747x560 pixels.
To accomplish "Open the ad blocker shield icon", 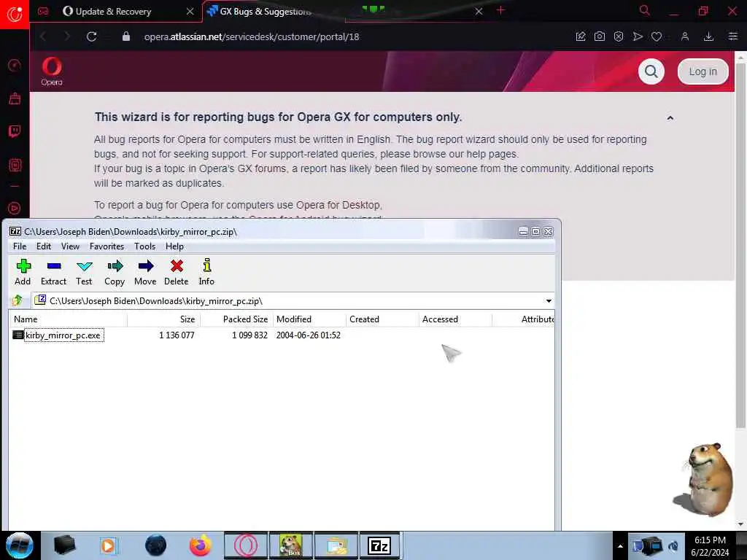I will coord(619,36).
